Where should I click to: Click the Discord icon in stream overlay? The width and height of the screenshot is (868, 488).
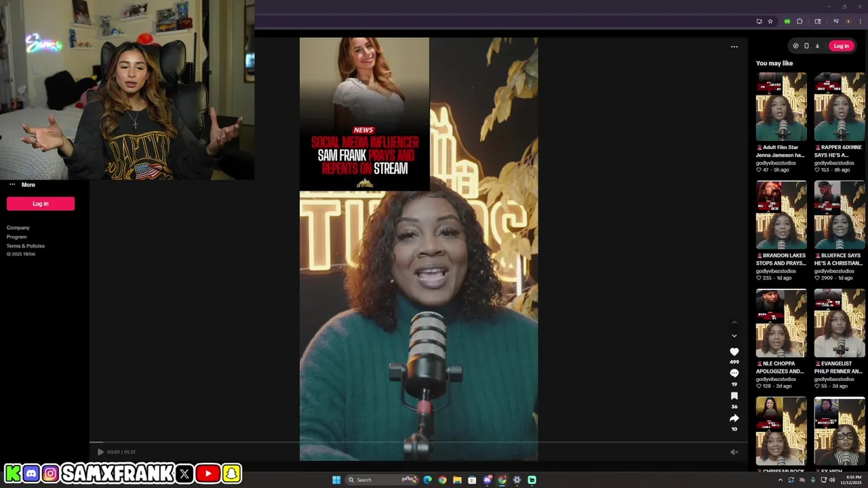[31, 473]
